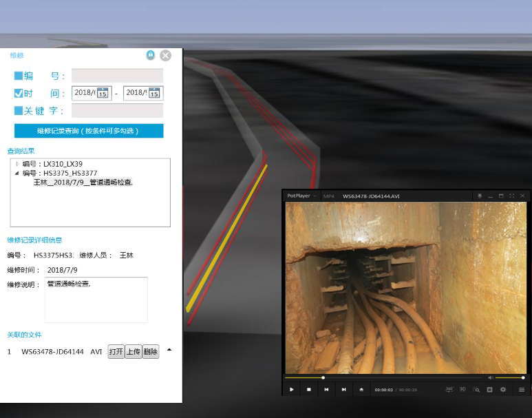532x418 pixels.
Task: Minimize the PotPlayer window
Action: coord(490,196)
